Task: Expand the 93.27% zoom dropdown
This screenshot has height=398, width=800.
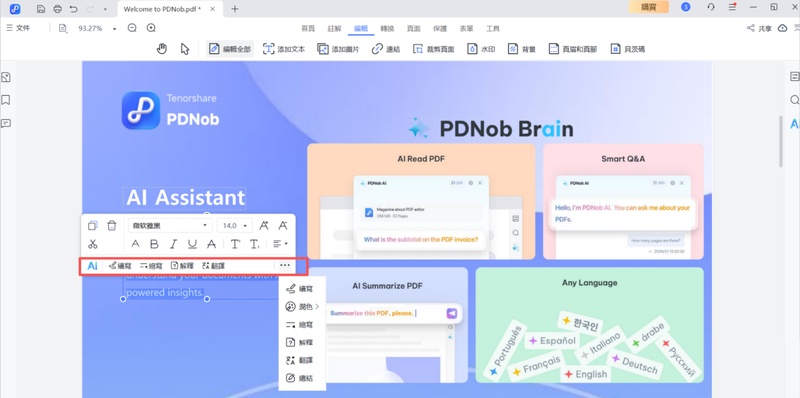Action: tap(114, 29)
